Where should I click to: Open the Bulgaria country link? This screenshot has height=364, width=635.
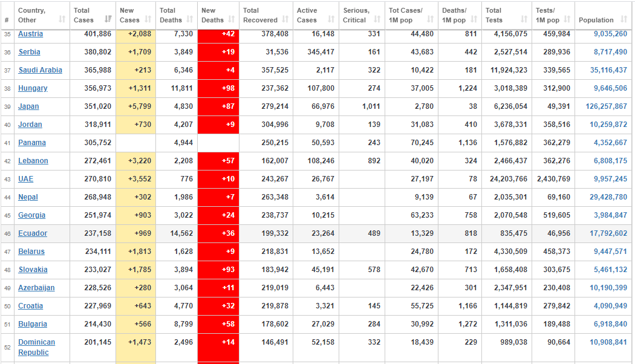[33, 324]
